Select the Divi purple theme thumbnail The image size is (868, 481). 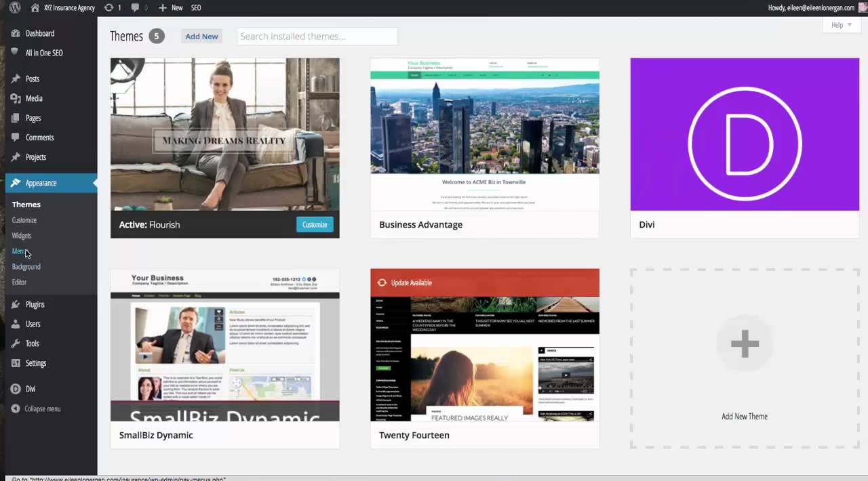745,134
